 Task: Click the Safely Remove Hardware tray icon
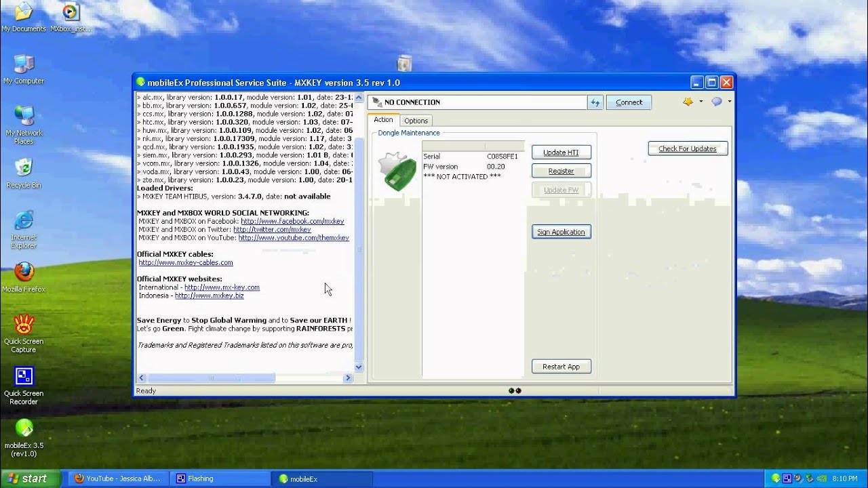[x=809, y=479]
